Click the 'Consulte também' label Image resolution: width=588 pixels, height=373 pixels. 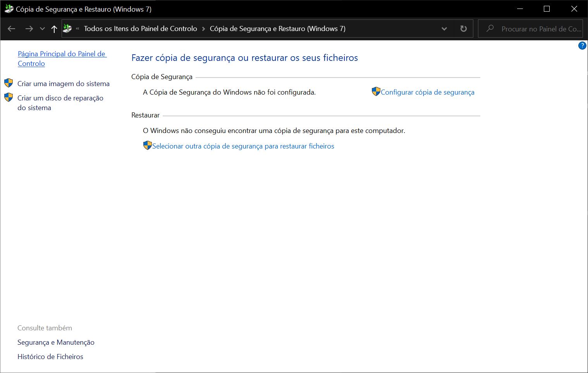[x=45, y=328]
